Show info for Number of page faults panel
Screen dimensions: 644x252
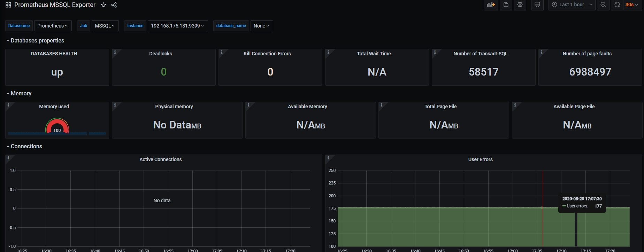point(542,52)
